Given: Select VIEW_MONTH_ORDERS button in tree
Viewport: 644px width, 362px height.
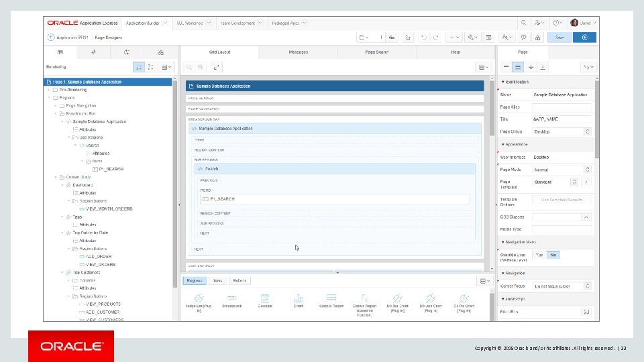Looking at the screenshot, I should coord(109,209).
